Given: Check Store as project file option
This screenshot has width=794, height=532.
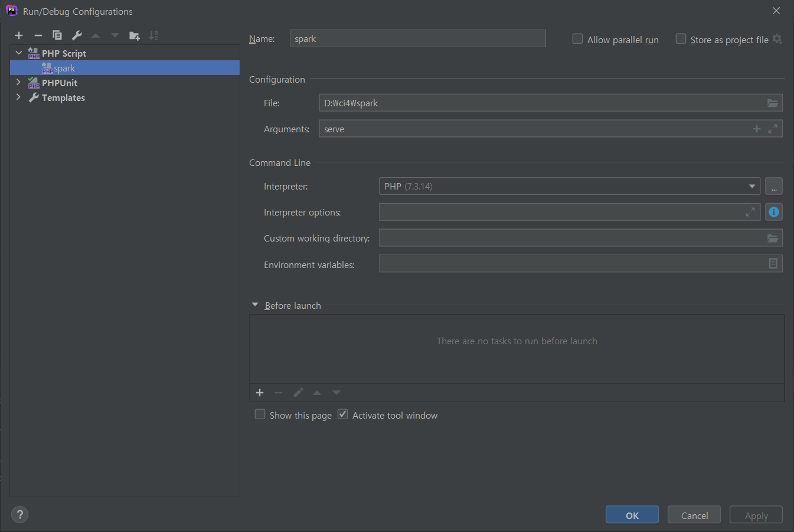Looking at the screenshot, I should pyautogui.click(x=681, y=39).
